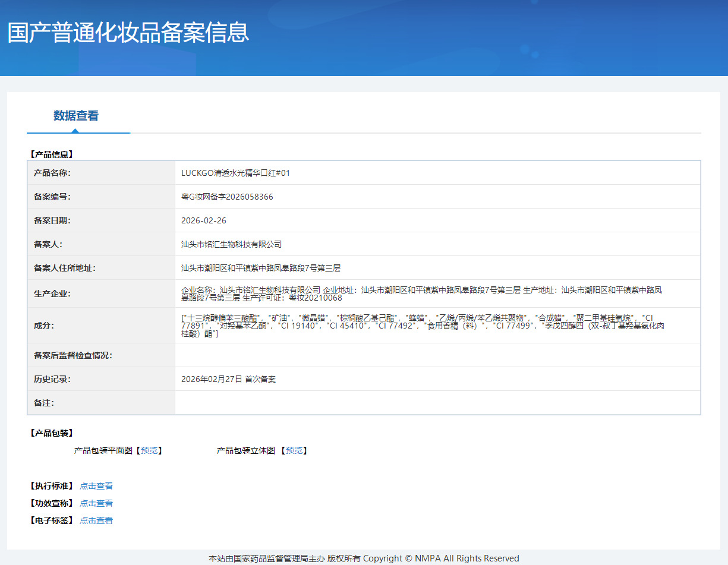Click the 历史记录 row label
This screenshot has height=565, width=728.
52,379
